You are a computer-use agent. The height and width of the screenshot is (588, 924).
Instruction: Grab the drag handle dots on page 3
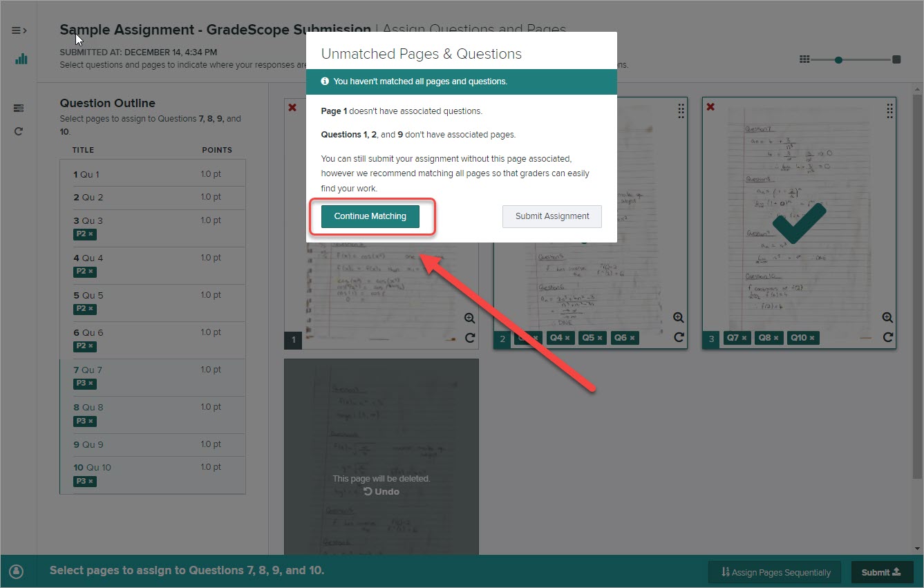[890, 111]
